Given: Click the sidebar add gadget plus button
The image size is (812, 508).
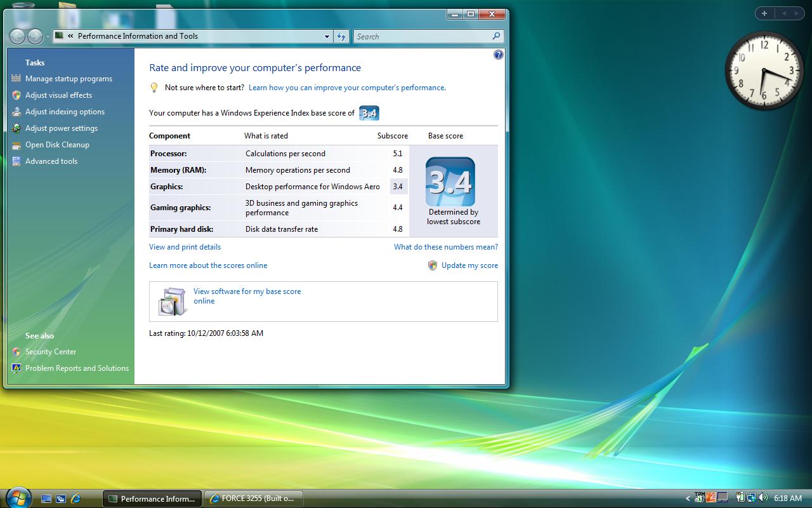Looking at the screenshot, I should click(764, 13).
